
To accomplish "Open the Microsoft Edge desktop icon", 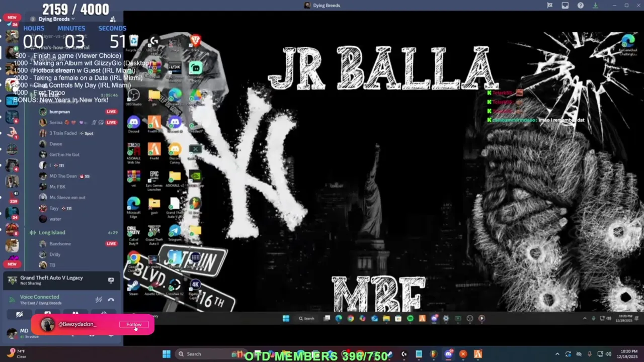I will 133,207.
